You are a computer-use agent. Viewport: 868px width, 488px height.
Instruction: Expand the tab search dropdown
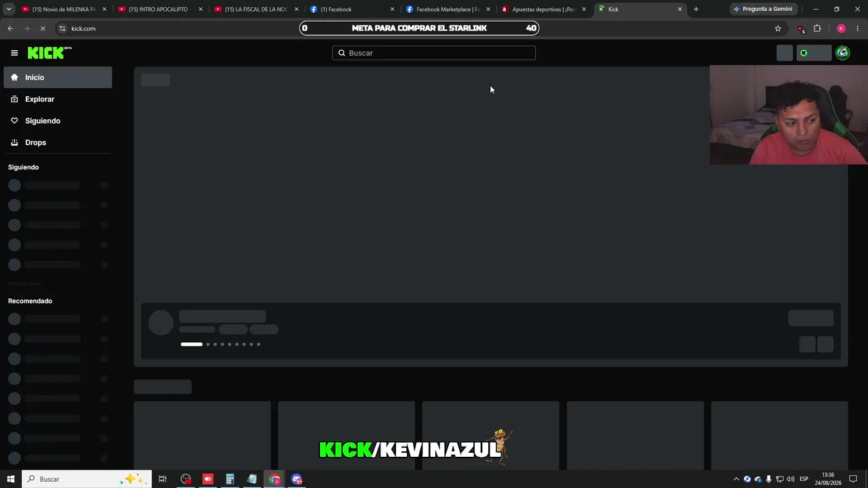[9, 9]
